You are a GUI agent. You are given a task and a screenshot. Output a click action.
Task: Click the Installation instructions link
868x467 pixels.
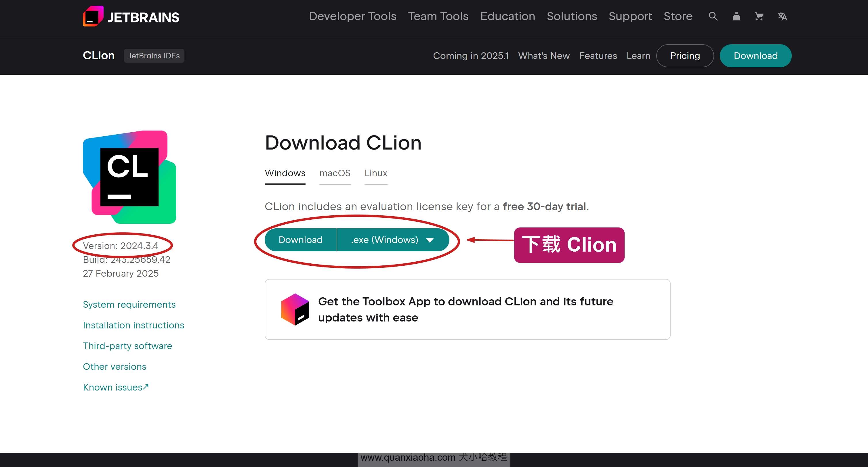coord(133,325)
